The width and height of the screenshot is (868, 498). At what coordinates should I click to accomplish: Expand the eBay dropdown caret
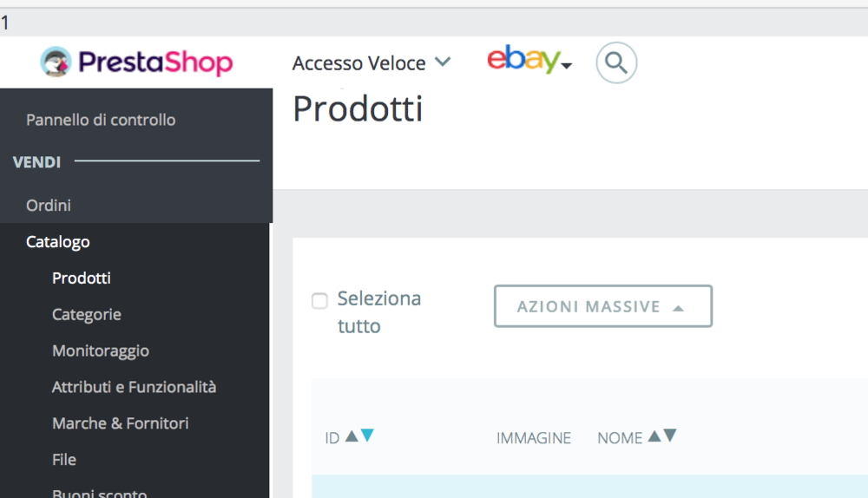click(x=567, y=66)
